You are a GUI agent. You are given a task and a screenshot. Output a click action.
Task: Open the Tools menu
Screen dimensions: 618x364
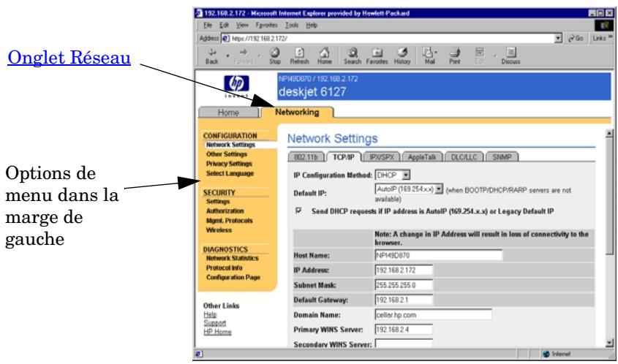point(292,25)
